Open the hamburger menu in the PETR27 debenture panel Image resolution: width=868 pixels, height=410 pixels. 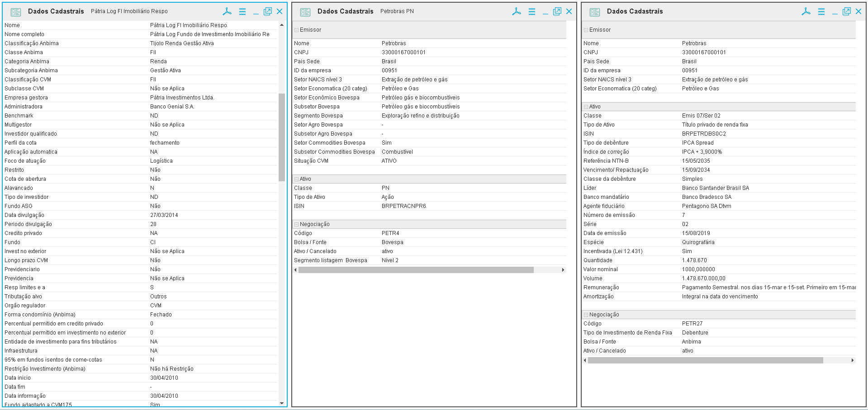[x=821, y=12]
